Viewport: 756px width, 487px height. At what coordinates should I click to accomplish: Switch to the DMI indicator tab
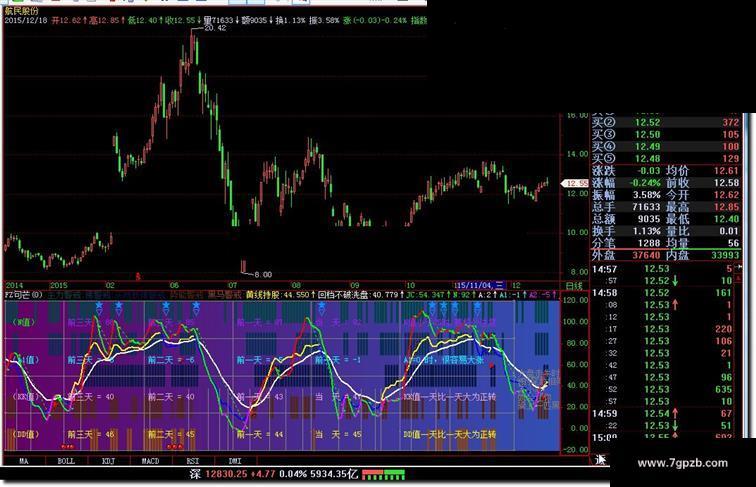[235, 461]
